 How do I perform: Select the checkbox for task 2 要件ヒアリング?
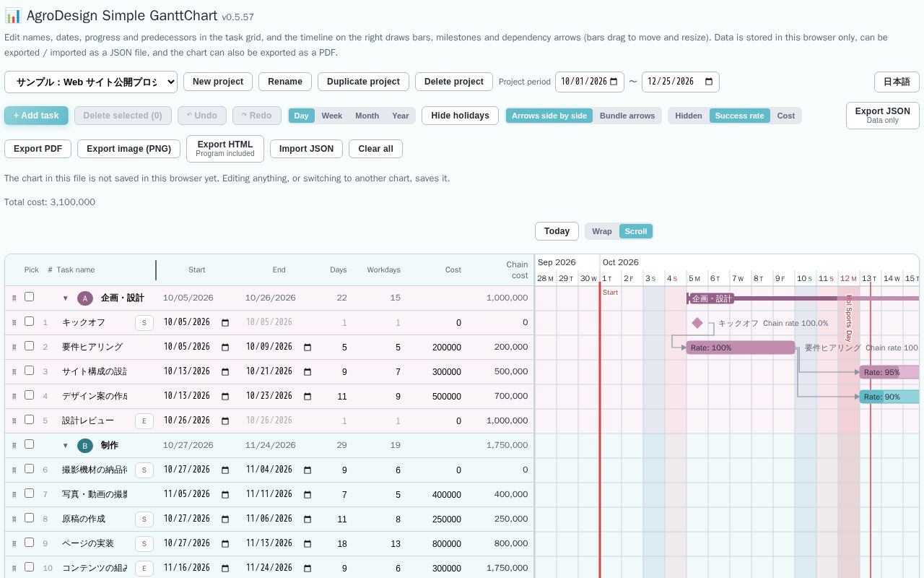click(29, 346)
